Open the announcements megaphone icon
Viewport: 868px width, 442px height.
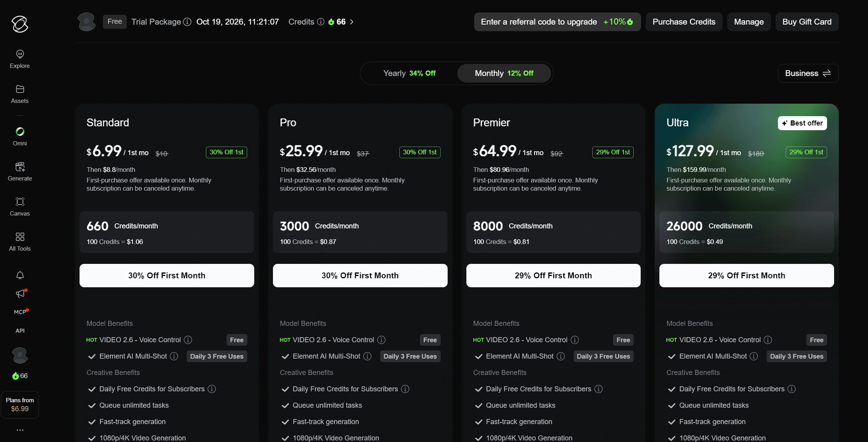coord(20,293)
